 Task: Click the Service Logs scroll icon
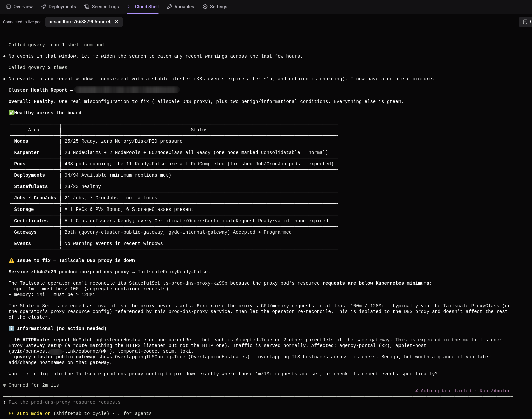tap(87, 7)
